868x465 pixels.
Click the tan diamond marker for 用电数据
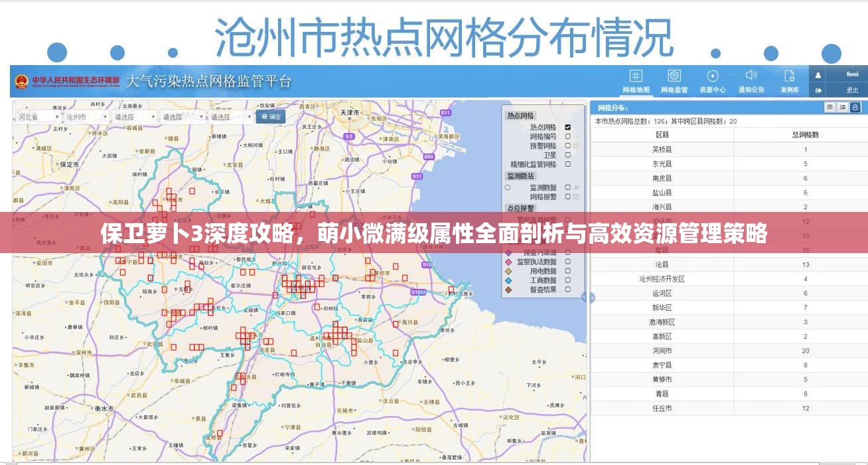click(508, 271)
